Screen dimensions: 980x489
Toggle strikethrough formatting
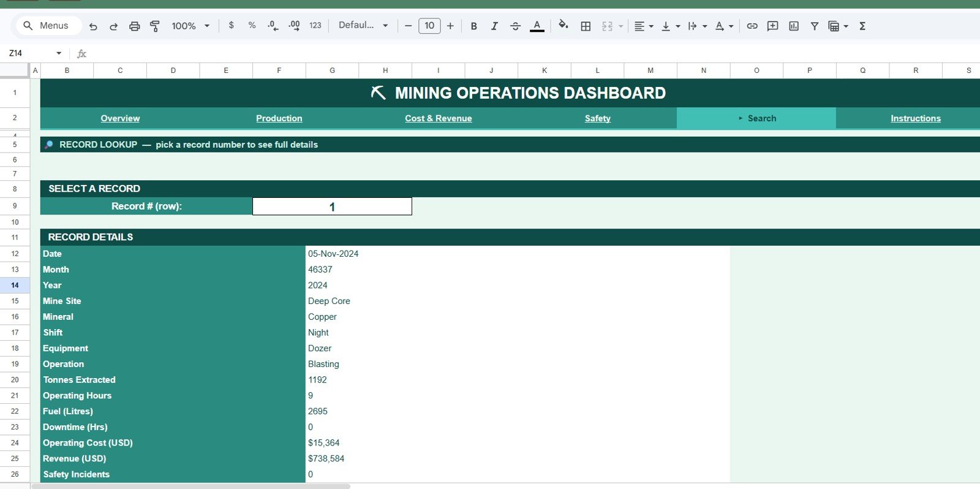pos(515,26)
